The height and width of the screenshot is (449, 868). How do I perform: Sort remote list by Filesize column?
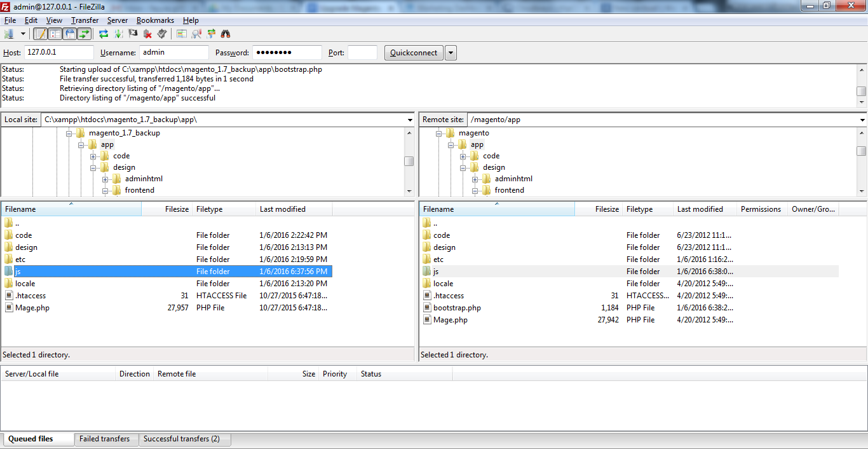[599, 209]
